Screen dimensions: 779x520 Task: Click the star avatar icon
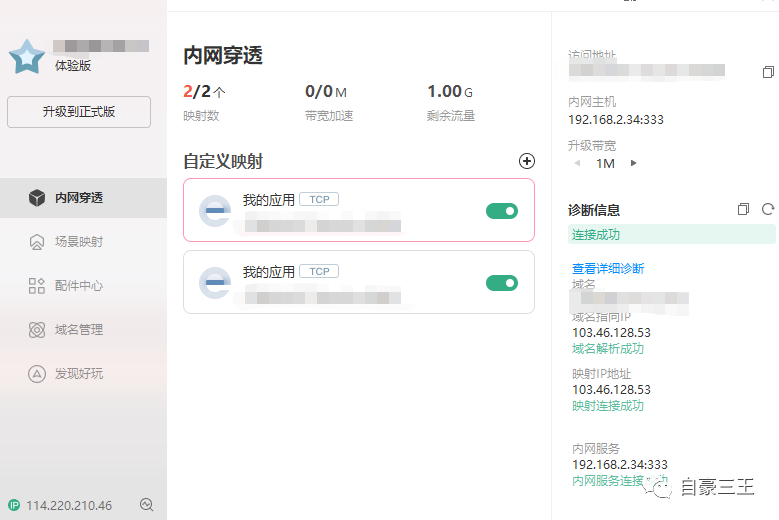tap(26, 57)
